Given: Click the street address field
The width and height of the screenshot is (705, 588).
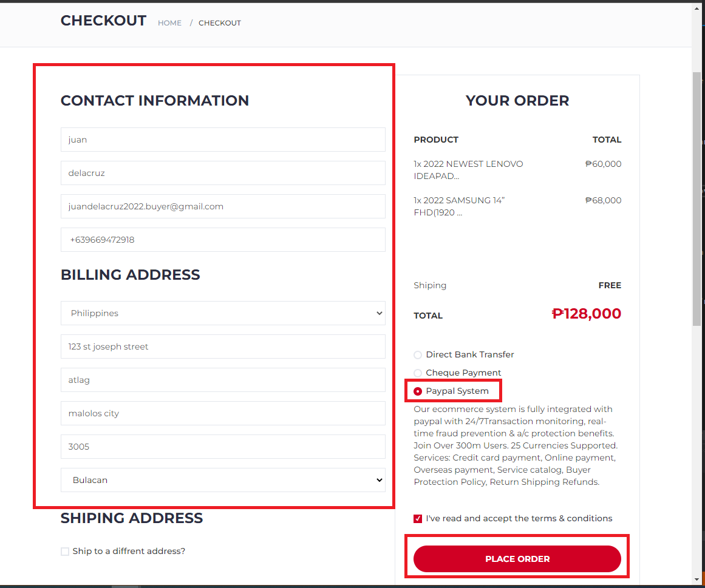Looking at the screenshot, I should [x=223, y=346].
